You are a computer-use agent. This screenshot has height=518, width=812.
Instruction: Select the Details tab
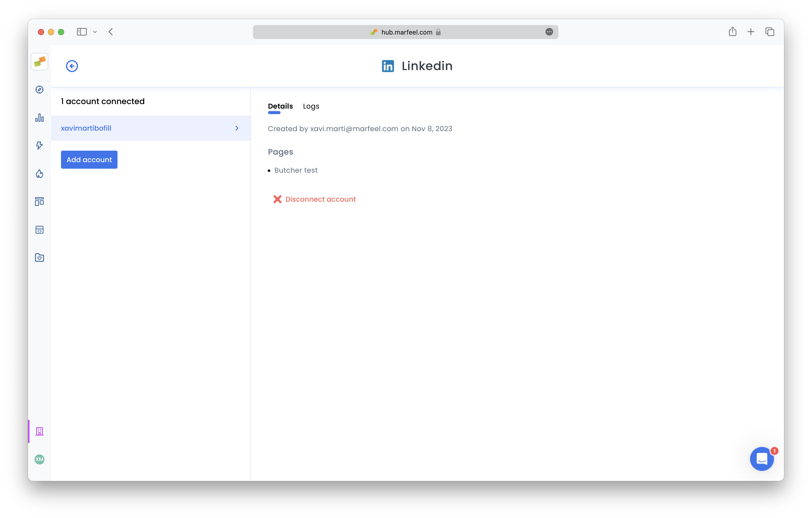pos(280,106)
